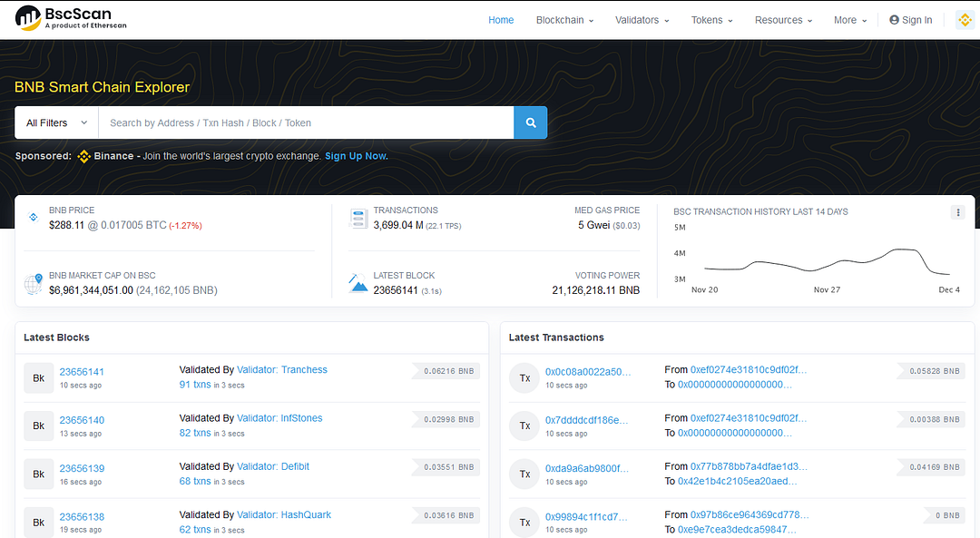
Task: Expand the Validators menu
Action: [642, 19]
